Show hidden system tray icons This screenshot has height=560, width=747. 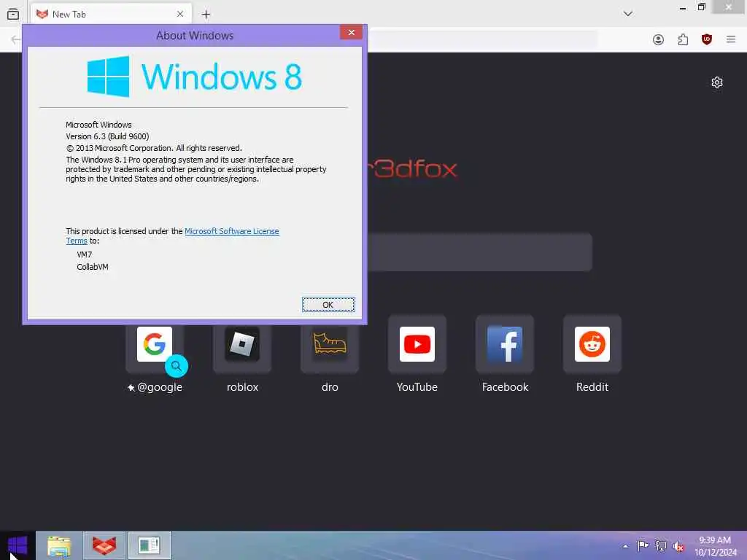(625, 546)
